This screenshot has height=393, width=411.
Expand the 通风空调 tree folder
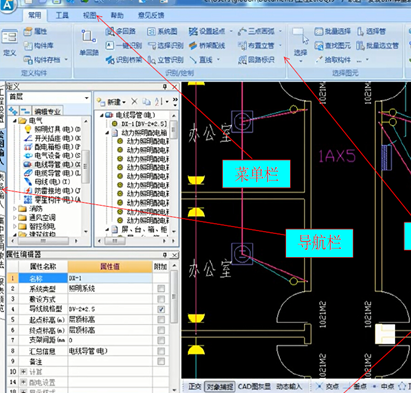14,217
